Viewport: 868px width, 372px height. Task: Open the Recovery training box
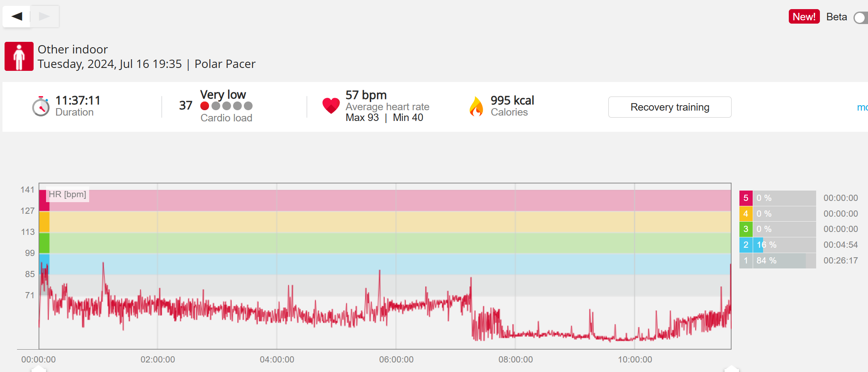[x=669, y=107]
